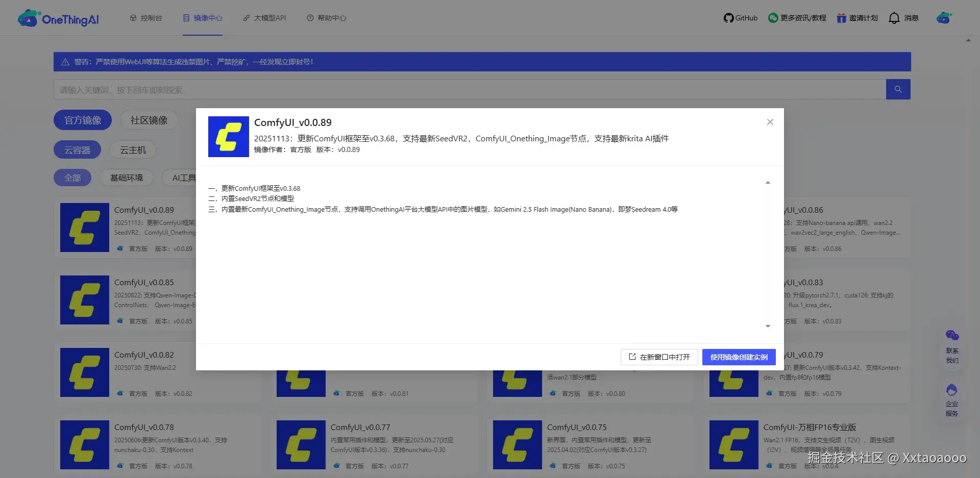The height and width of the screenshot is (478, 980).
Task: Open the 帮助中心 help menu item
Action: coord(327,18)
